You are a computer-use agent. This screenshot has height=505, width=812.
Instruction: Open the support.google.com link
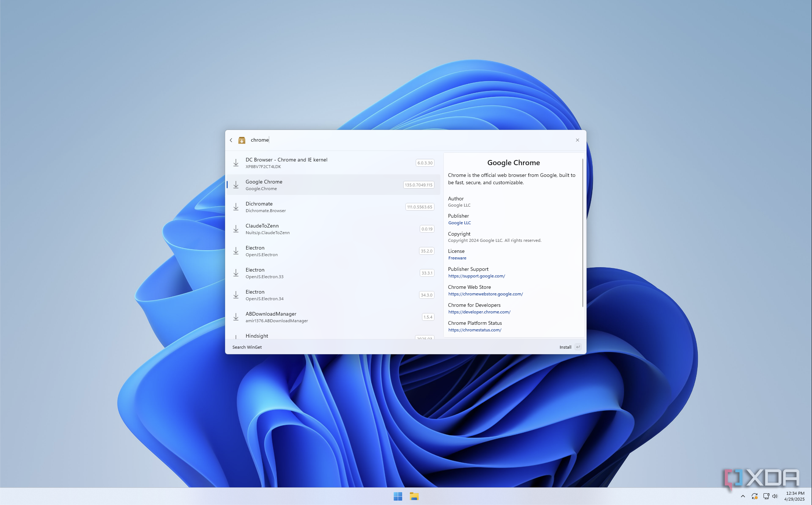point(477,276)
